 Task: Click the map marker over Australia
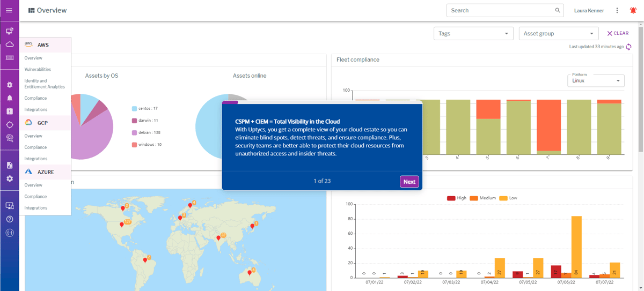coord(250,273)
